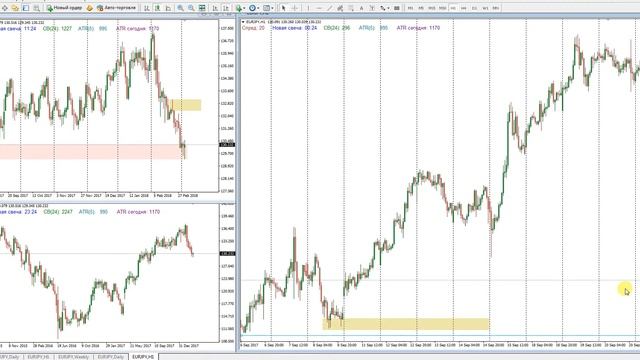Viewport: 640px width, 360px height.
Task: Click 'Новая свеча: 00:24' on H1 chart
Action: 295,28
